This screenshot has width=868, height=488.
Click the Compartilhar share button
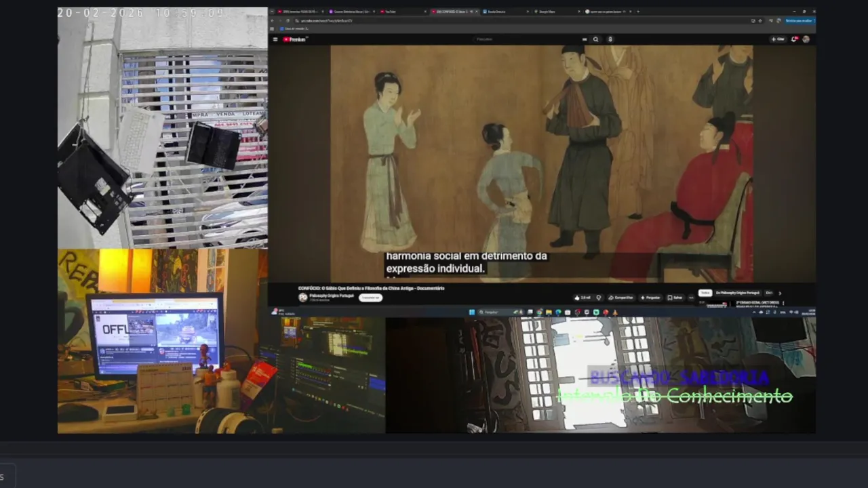coord(620,298)
